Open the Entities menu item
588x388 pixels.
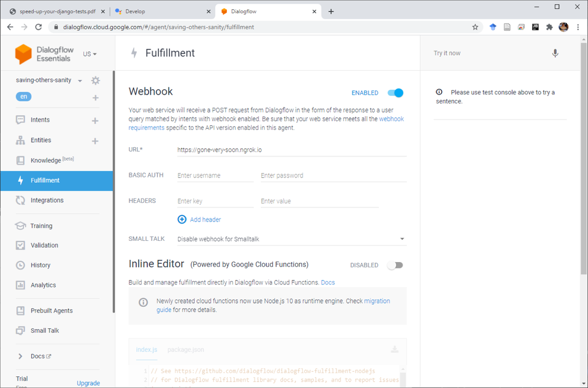(41, 140)
